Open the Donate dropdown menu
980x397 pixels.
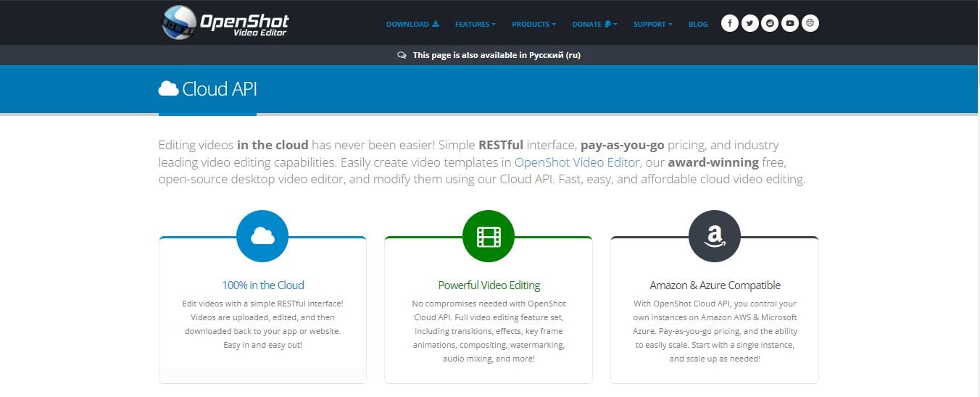[594, 25]
